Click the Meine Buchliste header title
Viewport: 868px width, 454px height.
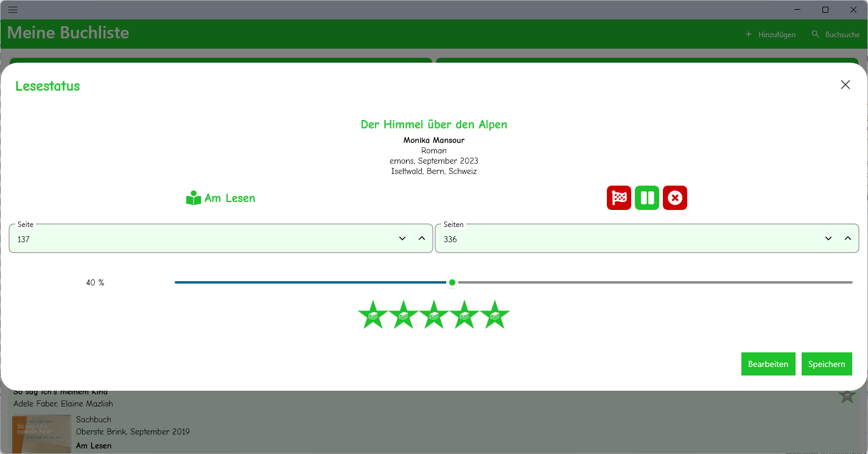[68, 32]
